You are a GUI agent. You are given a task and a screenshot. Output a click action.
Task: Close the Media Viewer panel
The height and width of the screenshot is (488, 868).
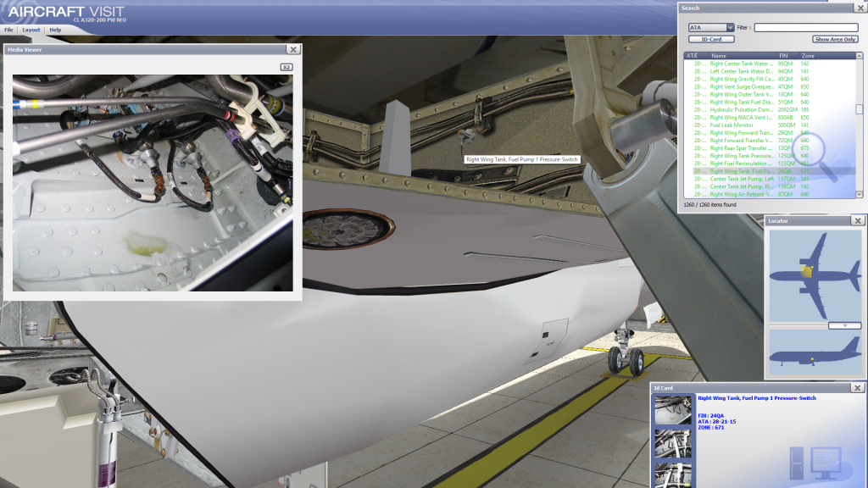pos(293,49)
